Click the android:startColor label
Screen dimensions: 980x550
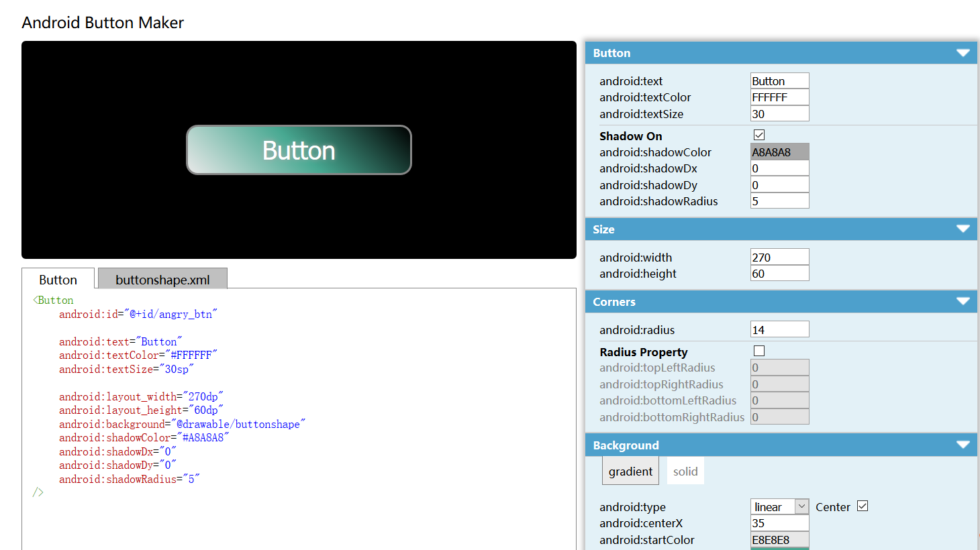click(x=646, y=540)
